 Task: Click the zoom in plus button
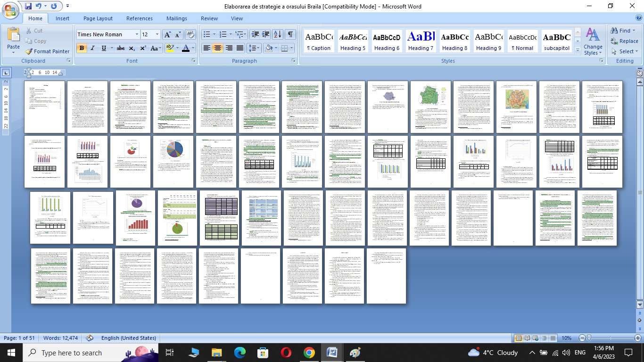(637, 338)
